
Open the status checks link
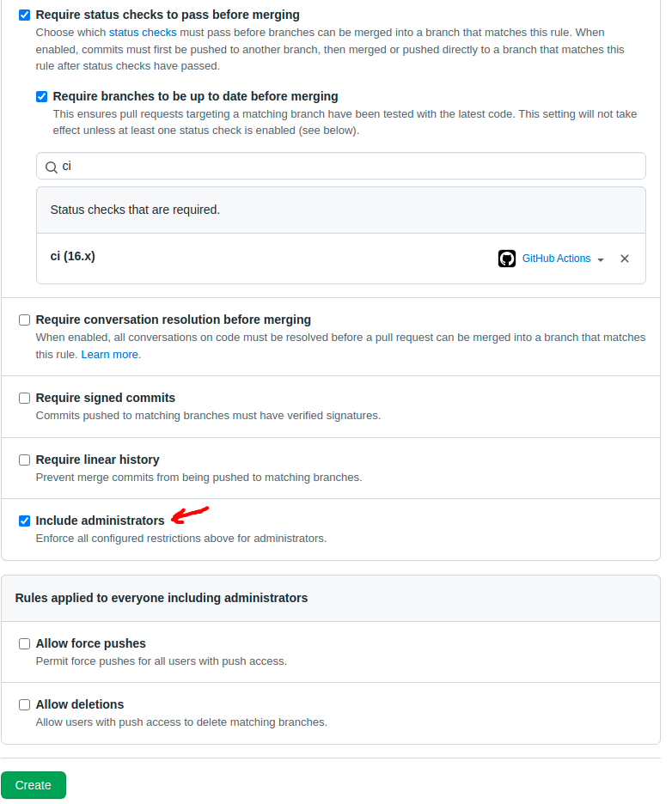pyautogui.click(x=143, y=33)
